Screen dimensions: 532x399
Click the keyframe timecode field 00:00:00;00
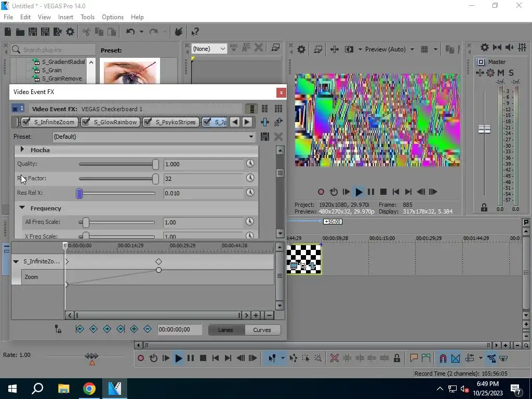[179, 329]
